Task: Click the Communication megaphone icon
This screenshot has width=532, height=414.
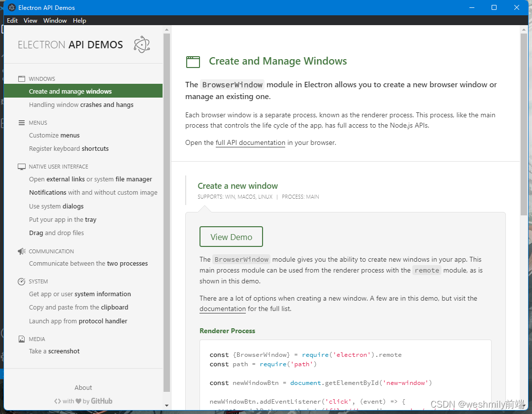Action: [x=21, y=251]
